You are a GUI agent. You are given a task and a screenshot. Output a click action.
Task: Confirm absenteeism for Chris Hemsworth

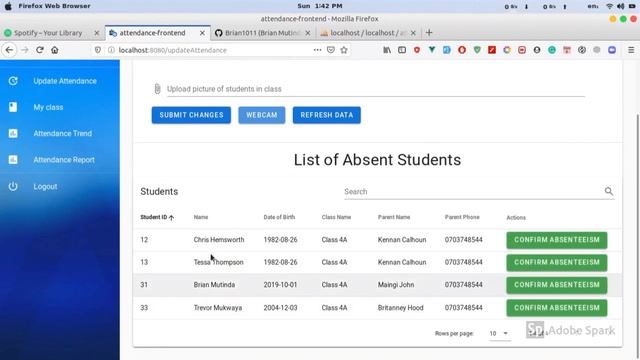[557, 240]
